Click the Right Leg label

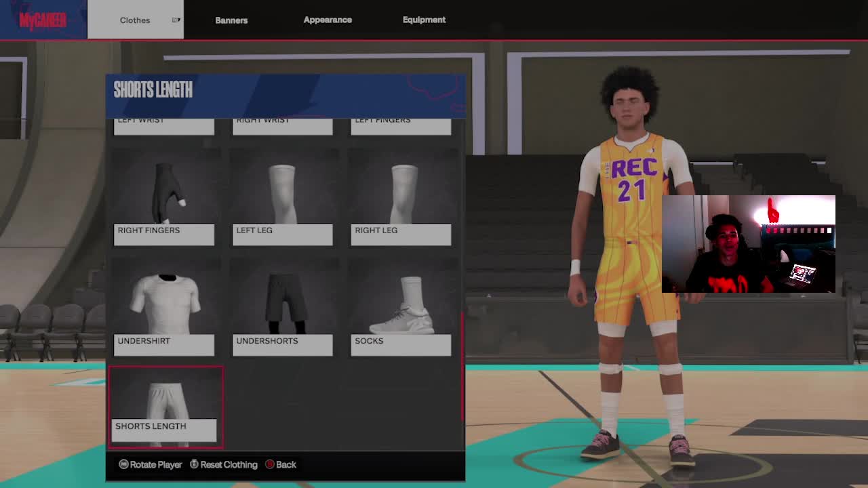click(x=401, y=234)
